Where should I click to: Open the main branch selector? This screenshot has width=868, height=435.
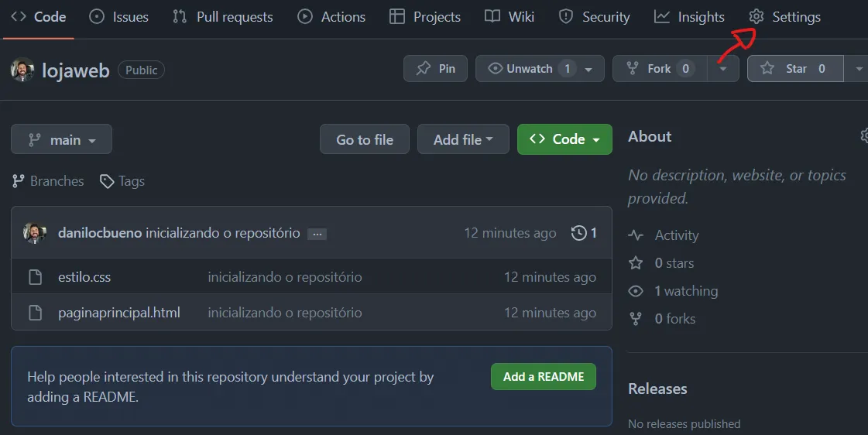pyautogui.click(x=61, y=139)
